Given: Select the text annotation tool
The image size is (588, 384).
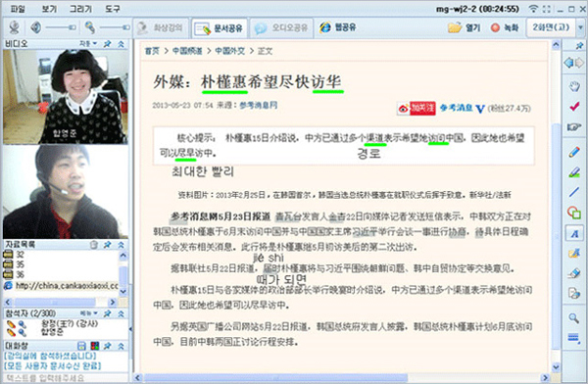Looking at the screenshot, I should 574,233.
